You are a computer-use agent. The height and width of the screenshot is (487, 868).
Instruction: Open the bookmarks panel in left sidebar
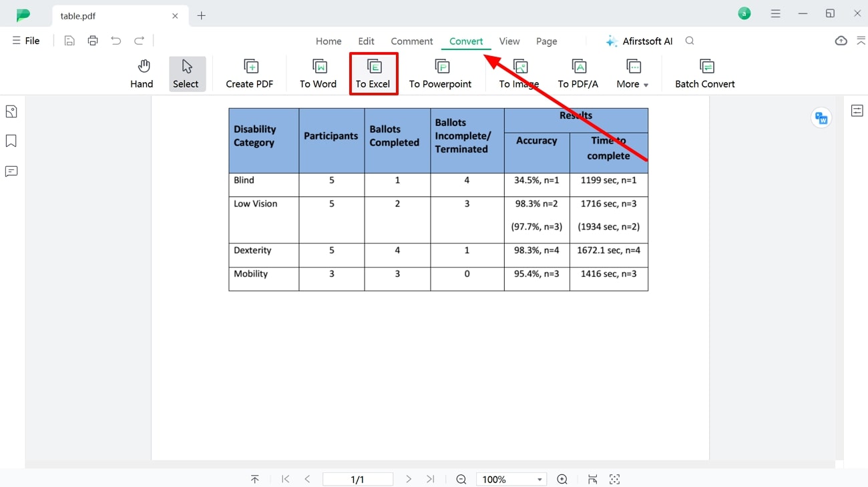click(x=11, y=141)
